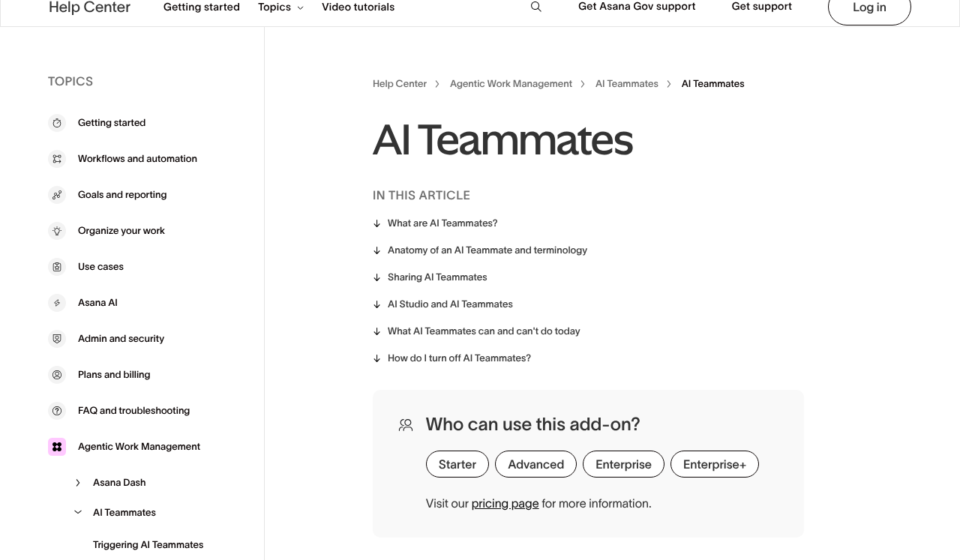The height and width of the screenshot is (560, 960).
Task: Click the Plans and billing icon
Action: (57, 375)
